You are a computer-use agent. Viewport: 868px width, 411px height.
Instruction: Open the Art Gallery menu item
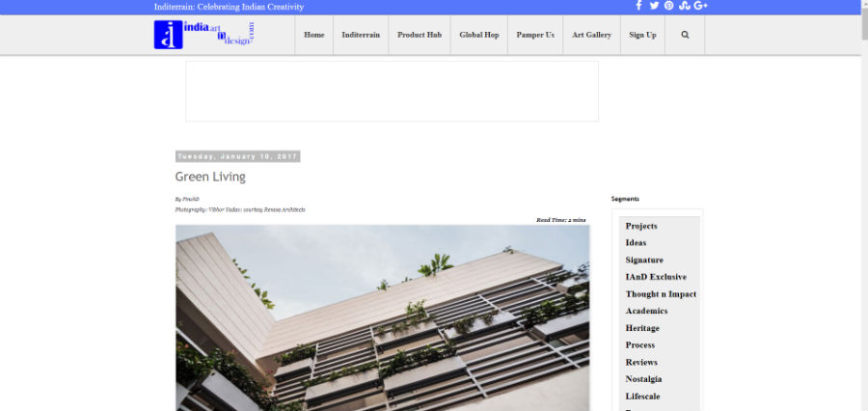click(x=591, y=35)
